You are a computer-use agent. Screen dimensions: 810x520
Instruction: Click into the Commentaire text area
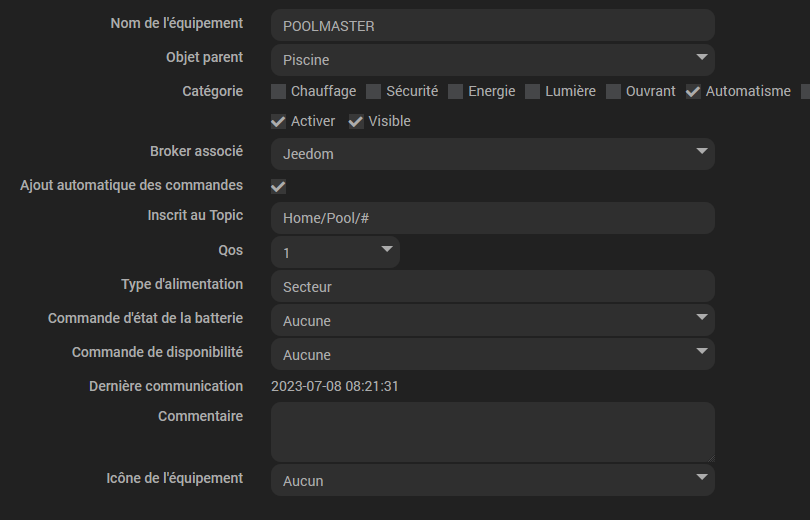[x=492, y=432]
